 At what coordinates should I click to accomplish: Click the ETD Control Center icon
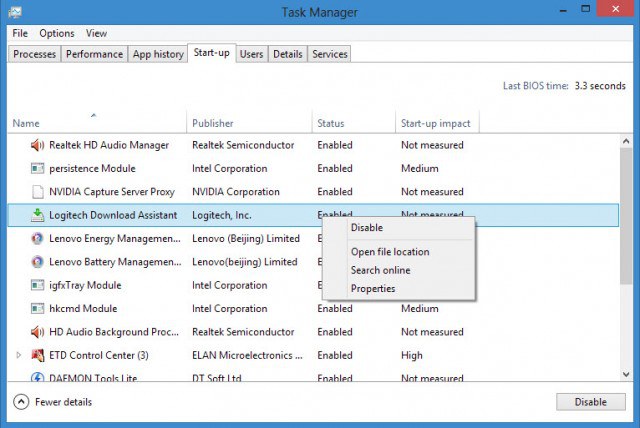[x=38, y=355]
